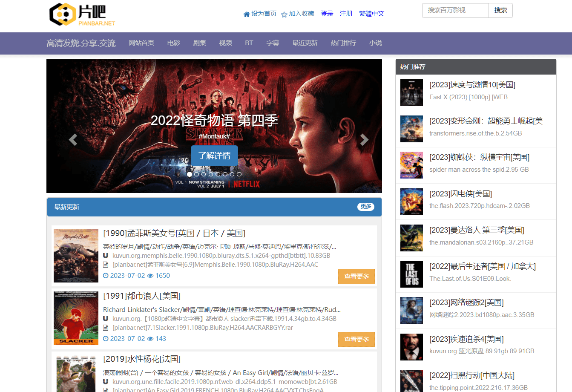The width and height of the screenshot is (572, 392).
Task: Select the third carousel indicator dot
Action: pyautogui.click(x=204, y=174)
